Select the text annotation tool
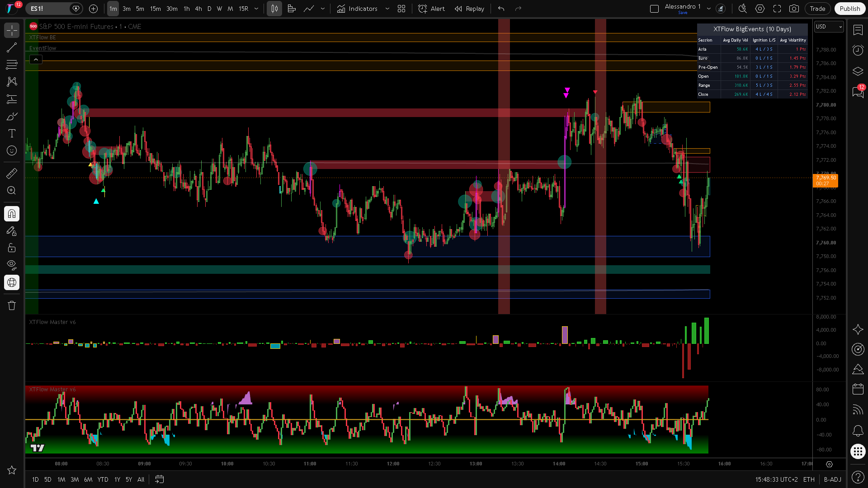Image resolution: width=868 pixels, height=488 pixels. click(x=12, y=133)
